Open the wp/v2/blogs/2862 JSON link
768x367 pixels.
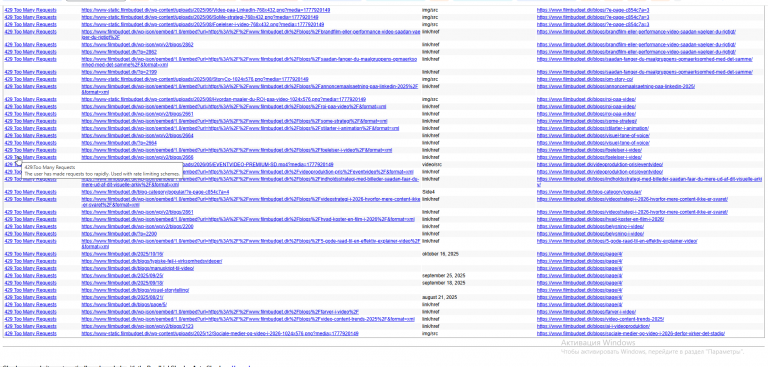137,45
